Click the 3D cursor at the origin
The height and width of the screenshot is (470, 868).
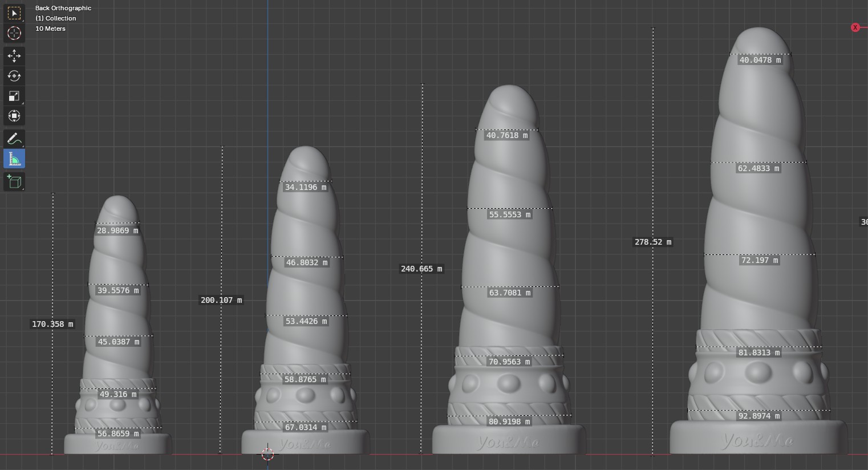(267, 454)
